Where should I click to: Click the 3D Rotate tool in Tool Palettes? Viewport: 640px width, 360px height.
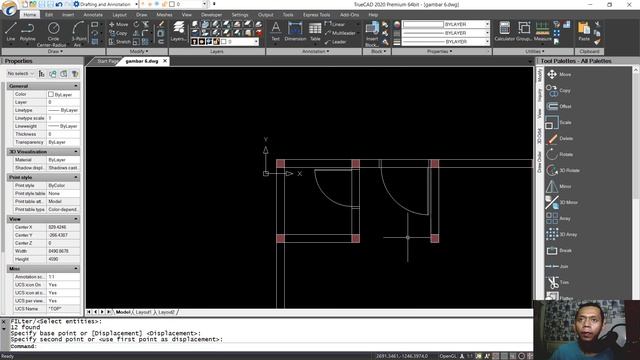pyautogui.click(x=562, y=170)
